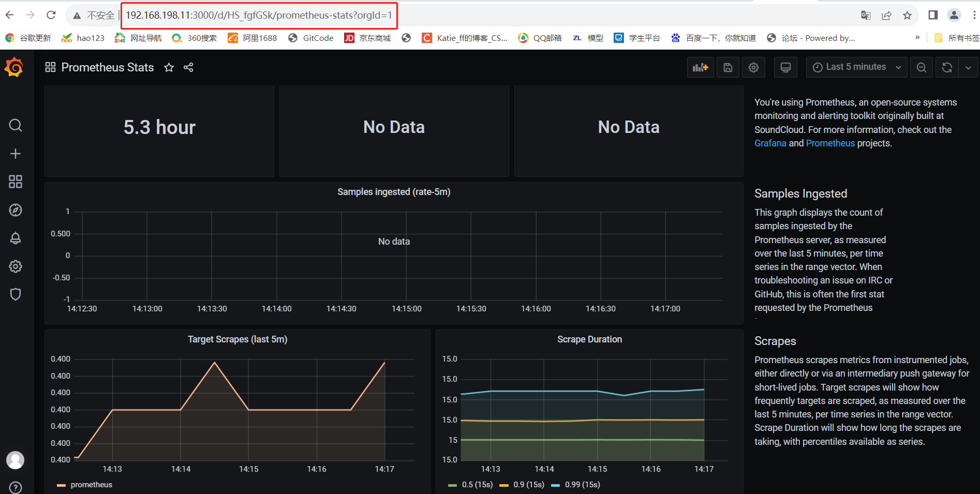Open the 京东商城 bookmark

[368, 38]
